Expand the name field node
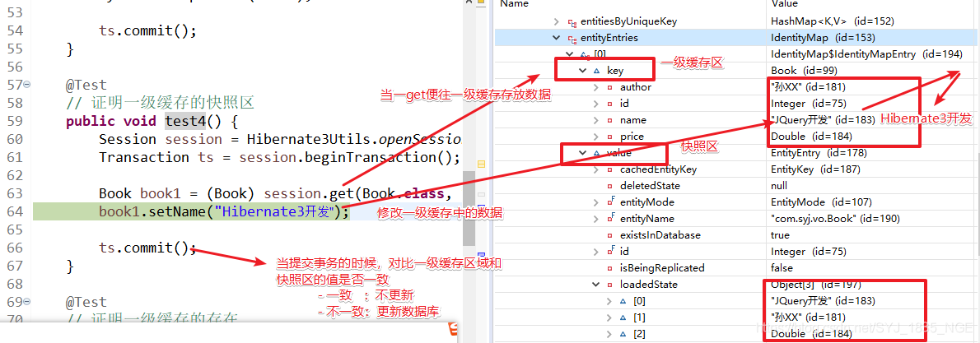980x343 pixels. (596, 120)
